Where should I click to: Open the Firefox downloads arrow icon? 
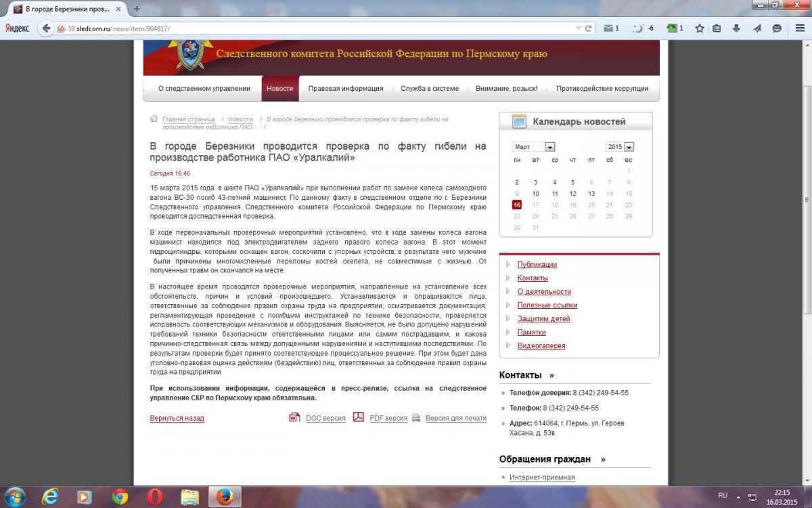pyautogui.click(x=737, y=28)
